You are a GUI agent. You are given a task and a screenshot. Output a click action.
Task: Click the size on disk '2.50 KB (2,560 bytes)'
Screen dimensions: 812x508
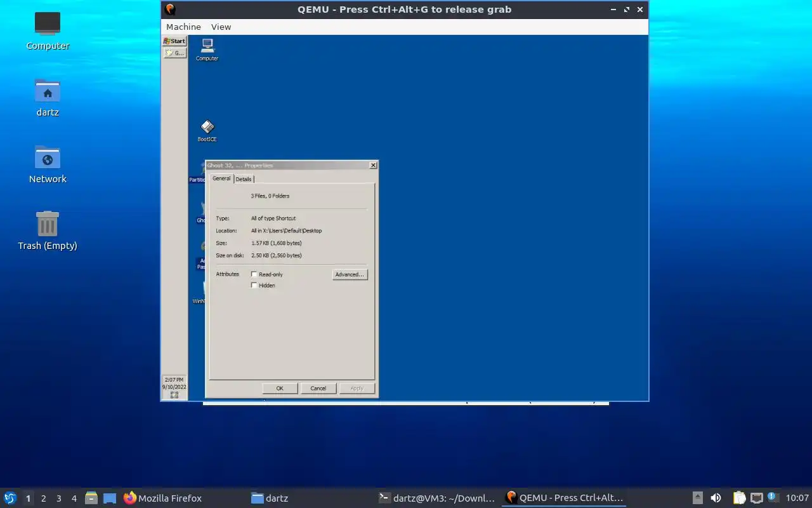point(277,255)
